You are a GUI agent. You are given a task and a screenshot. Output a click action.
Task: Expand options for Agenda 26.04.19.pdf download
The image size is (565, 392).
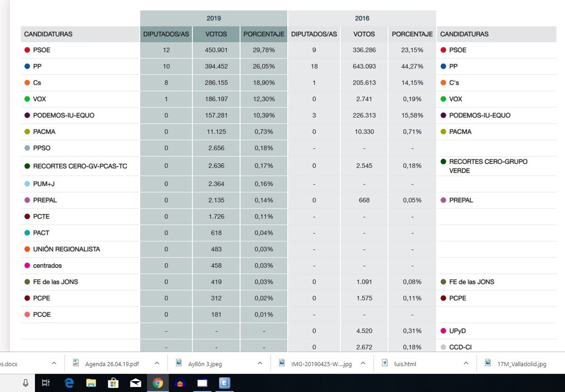tap(157, 363)
